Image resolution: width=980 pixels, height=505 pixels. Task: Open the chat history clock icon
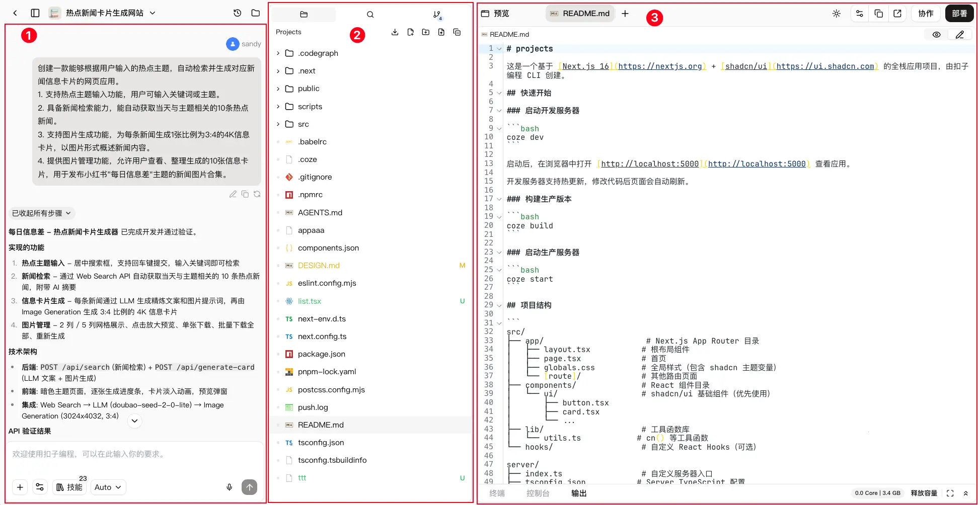(x=238, y=13)
